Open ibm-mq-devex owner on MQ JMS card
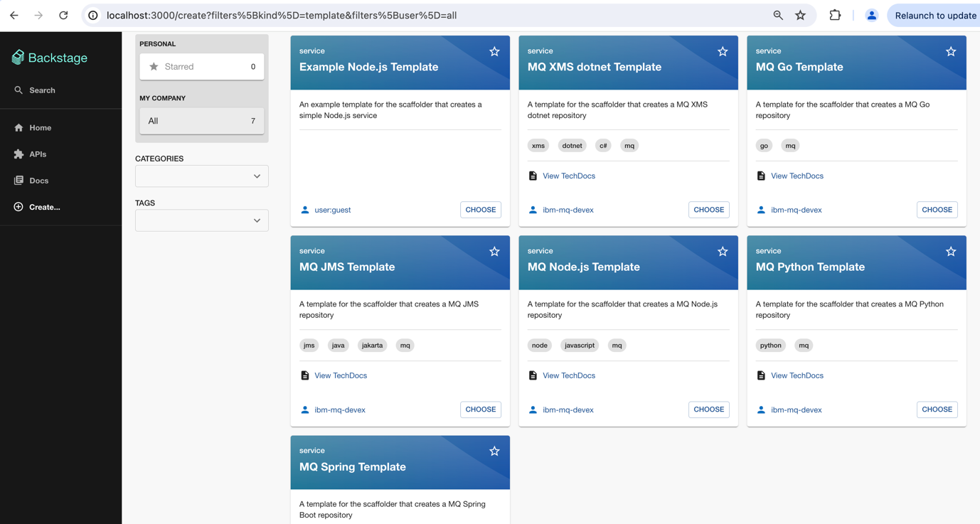This screenshot has height=524, width=980. 340,410
